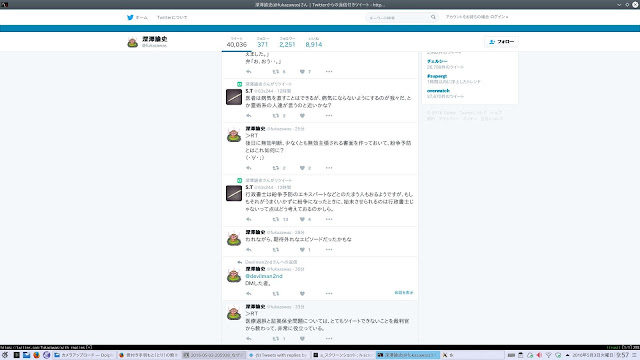
Task: Open the ツイート 40,036 tab
Action: coord(237,42)
